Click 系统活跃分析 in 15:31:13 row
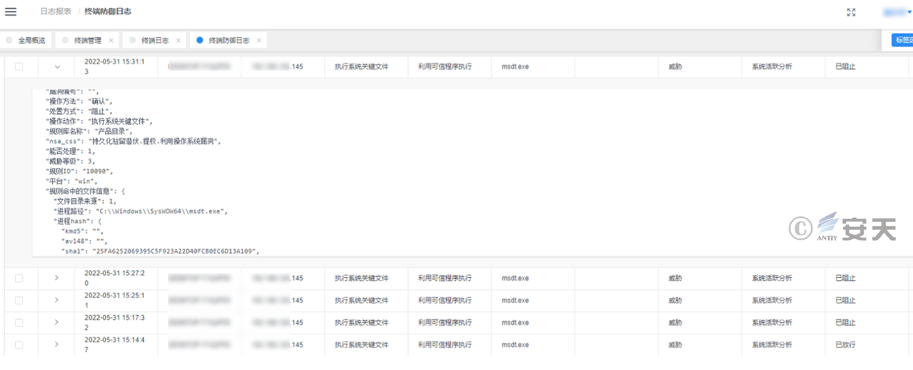Image resolution: width=913 pixels, height=370 pixels. coord(772,67)
